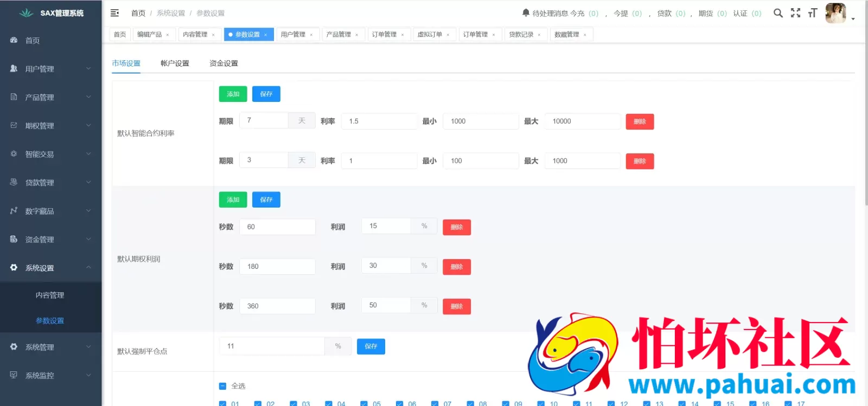
Task: Click 添加 under 默认期权利润
Action: (233, 199)
